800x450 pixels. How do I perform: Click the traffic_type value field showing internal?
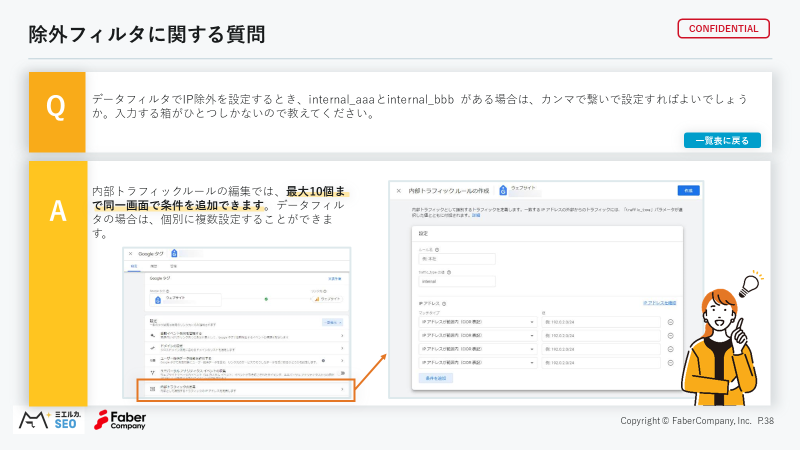tap(457, 281)
